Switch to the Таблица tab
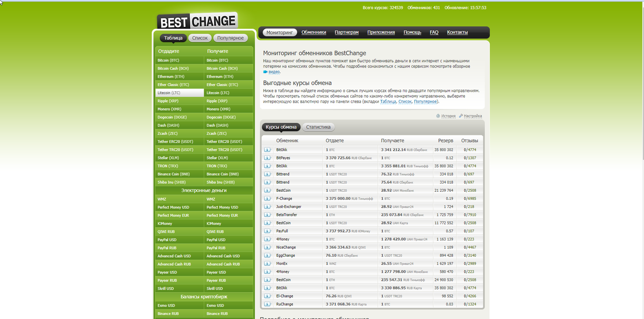 coord(174,38)
